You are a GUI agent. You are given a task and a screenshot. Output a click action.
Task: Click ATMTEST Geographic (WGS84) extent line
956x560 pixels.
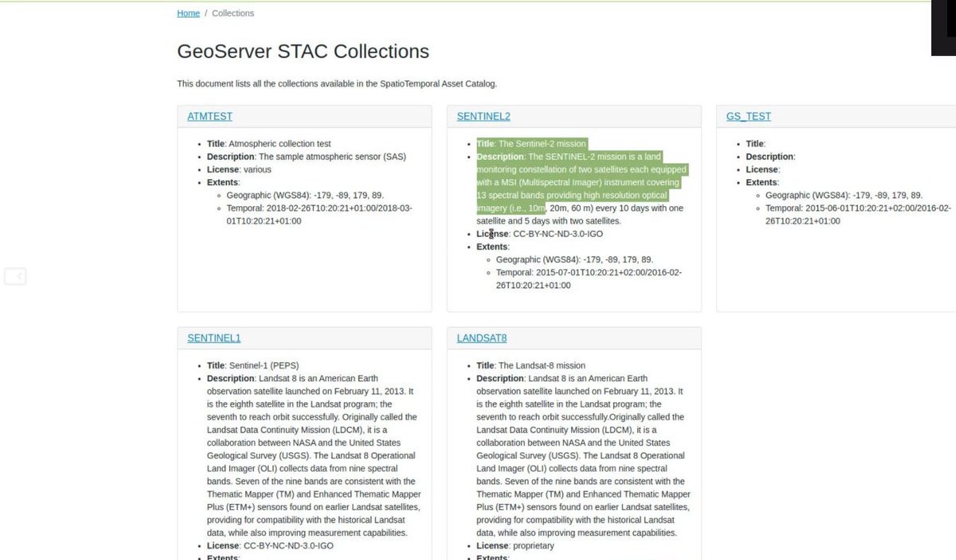(305, 195)
